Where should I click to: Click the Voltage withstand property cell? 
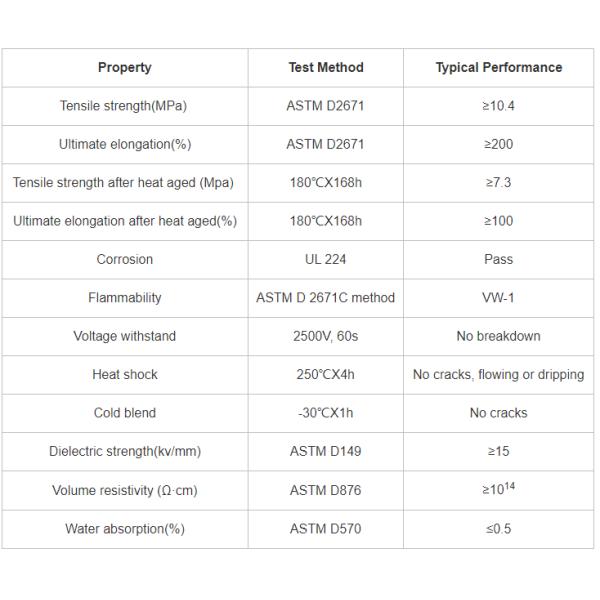[125, 336]
